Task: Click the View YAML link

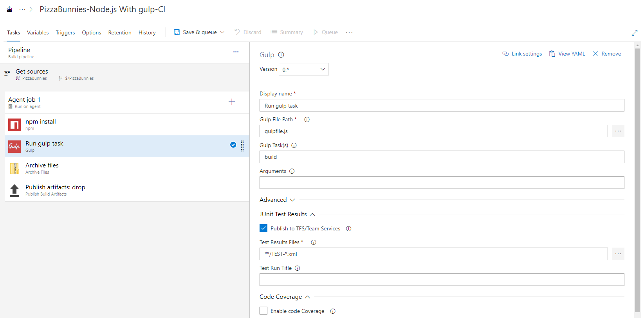Action: [x=567, y=54]
